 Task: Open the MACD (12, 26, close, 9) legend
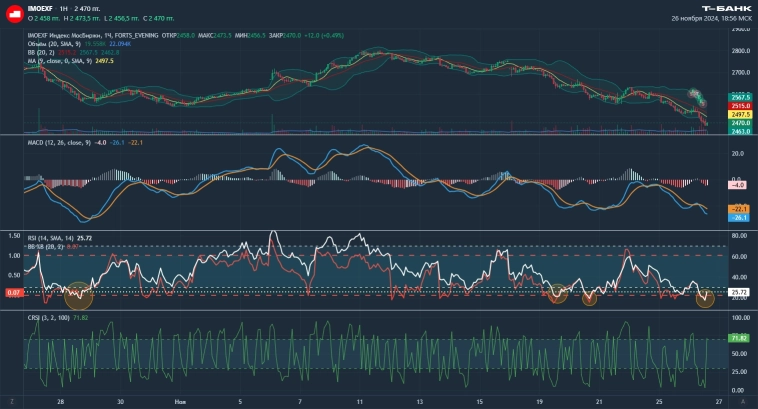pos(59,143)
